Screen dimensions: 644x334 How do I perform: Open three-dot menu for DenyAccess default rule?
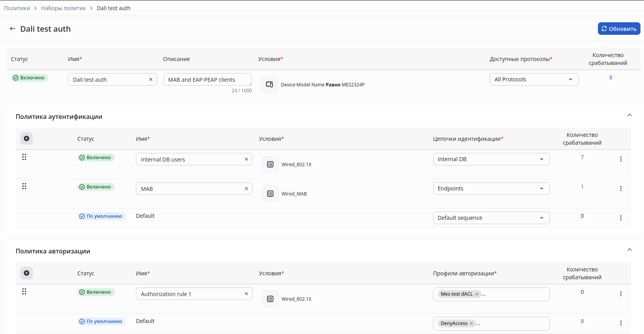[621, 323]
